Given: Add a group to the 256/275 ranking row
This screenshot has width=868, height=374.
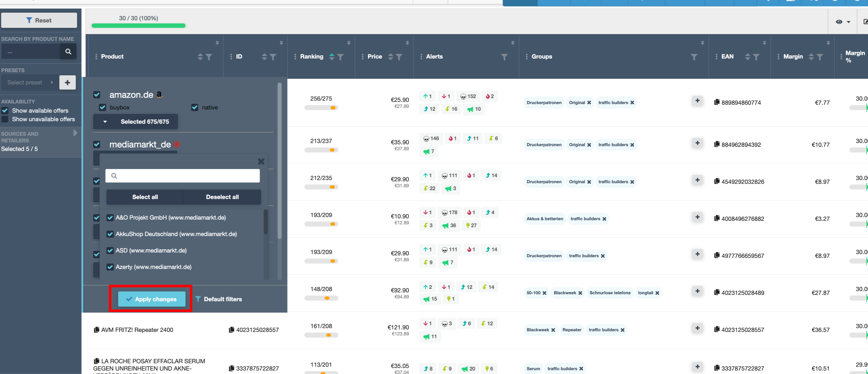Looking at the screenshot, I should 697,100.
